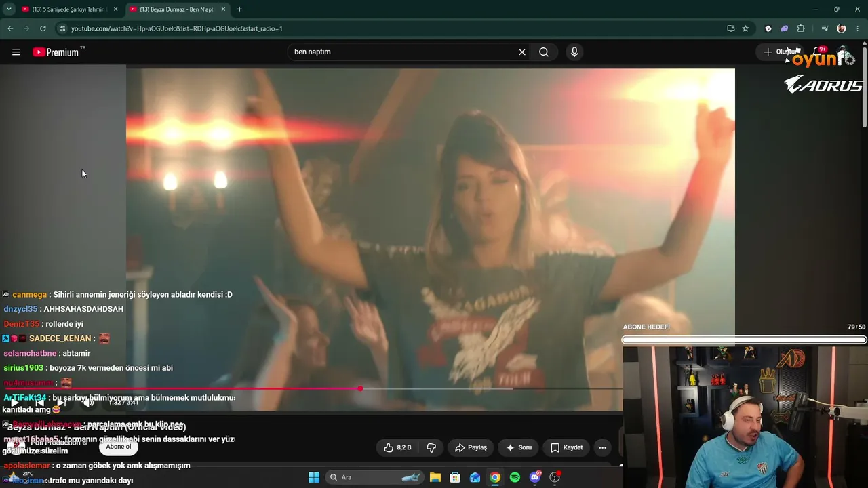Click the pink extension icon in Chrome toolbar

click(784, 28)
